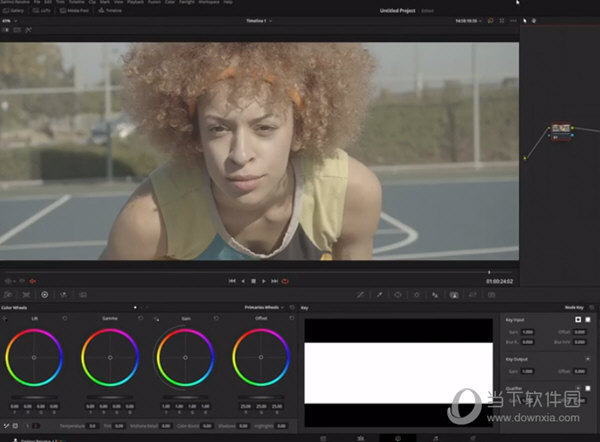Screen dimensions: 600x442
Task: Click the center of the Gain color wheel
Action: tap(185, 357)
